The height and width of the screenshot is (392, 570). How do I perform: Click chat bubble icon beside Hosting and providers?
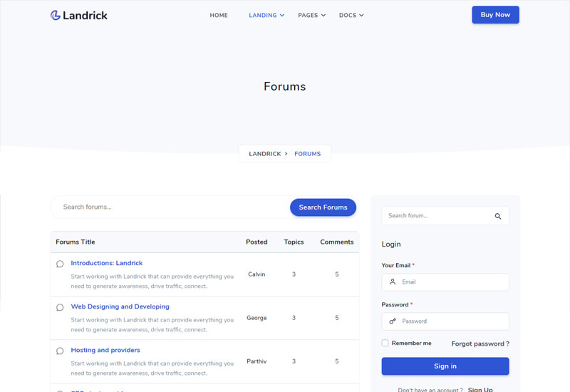click(60, 351)
